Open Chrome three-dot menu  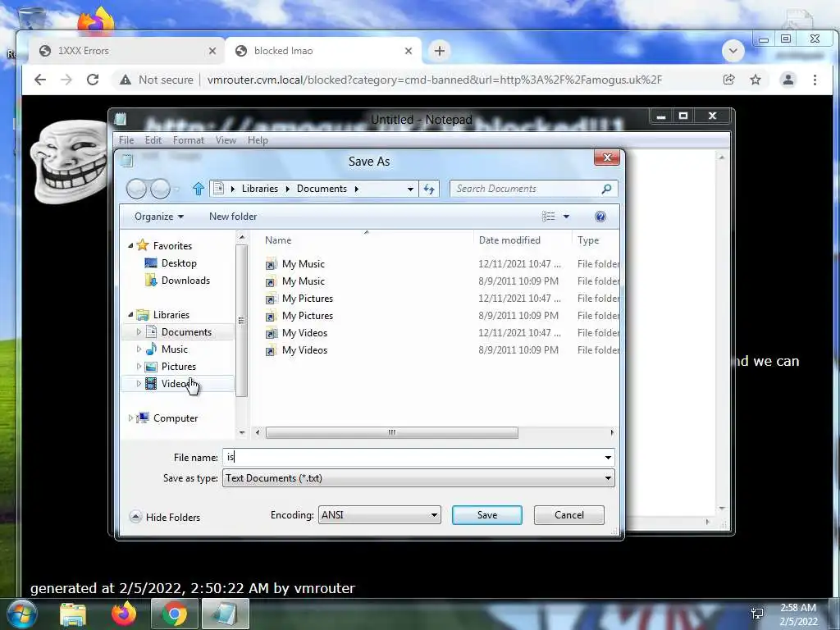[x=815, y=80]
